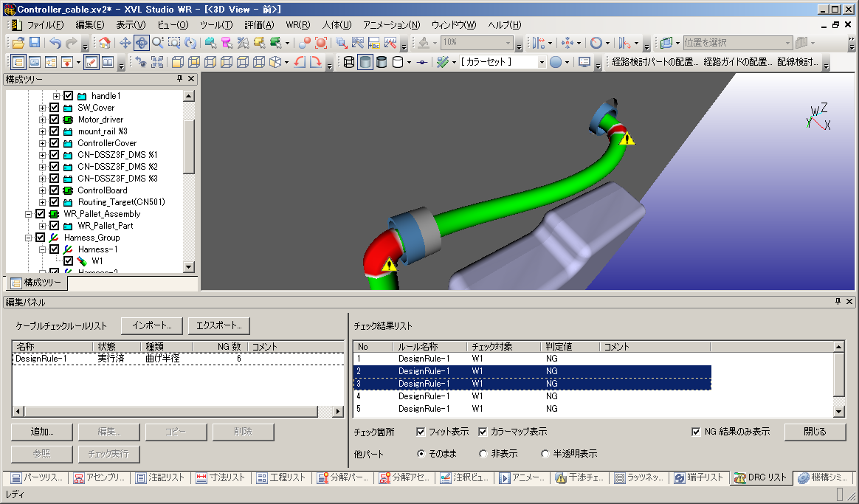Select the 非表示 radio button
859x504 pixels.
[x=483, y=454]
